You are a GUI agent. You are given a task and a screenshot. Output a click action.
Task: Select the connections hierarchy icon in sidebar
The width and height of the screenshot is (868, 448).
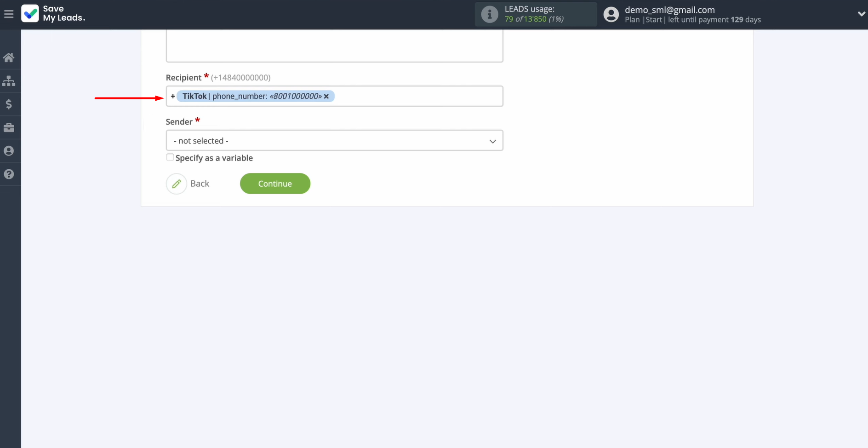pos(9,81)
